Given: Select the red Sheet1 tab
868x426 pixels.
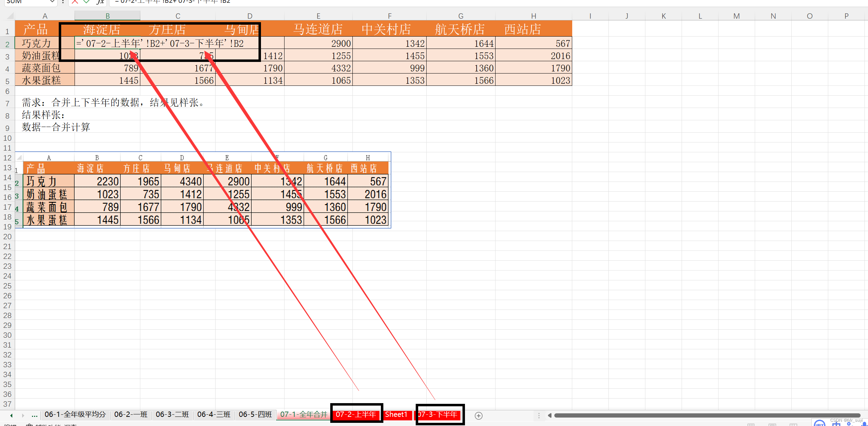Looking at the screenshot, I should pos(396,414).
